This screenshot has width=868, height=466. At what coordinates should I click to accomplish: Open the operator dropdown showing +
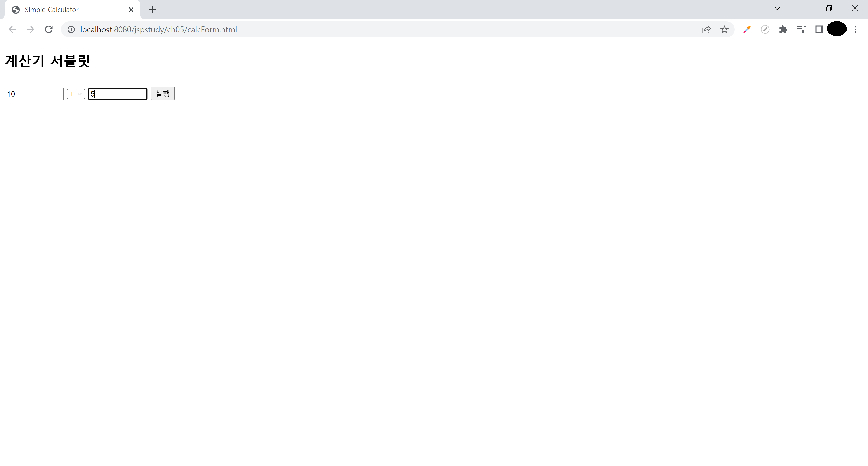pyautogui.click(x=76, y=94)
